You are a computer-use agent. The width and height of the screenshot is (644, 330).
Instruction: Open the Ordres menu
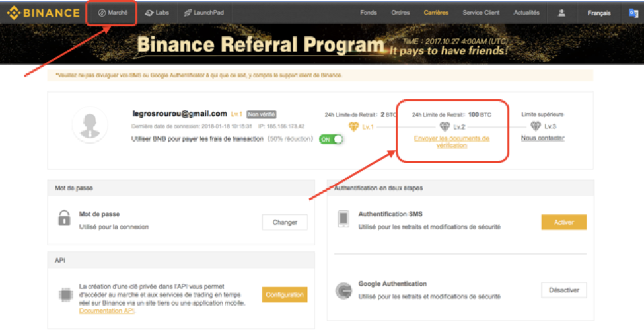[400, 13]
